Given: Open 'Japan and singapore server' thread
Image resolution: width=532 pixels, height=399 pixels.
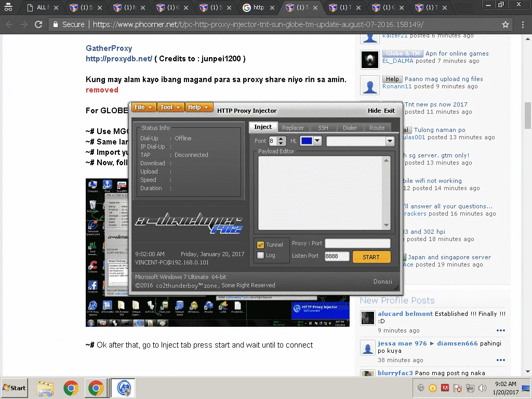Looking at the screenshot, I should click(449, 257).
